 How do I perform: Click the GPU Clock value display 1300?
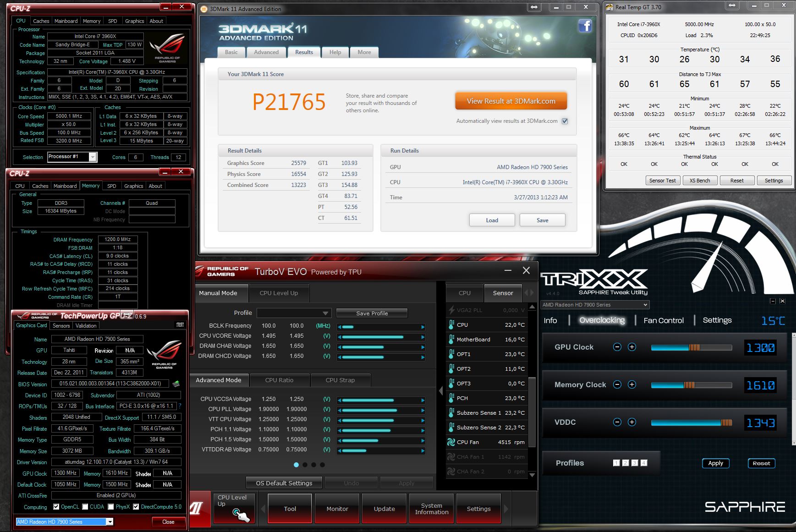click(761, 348)
